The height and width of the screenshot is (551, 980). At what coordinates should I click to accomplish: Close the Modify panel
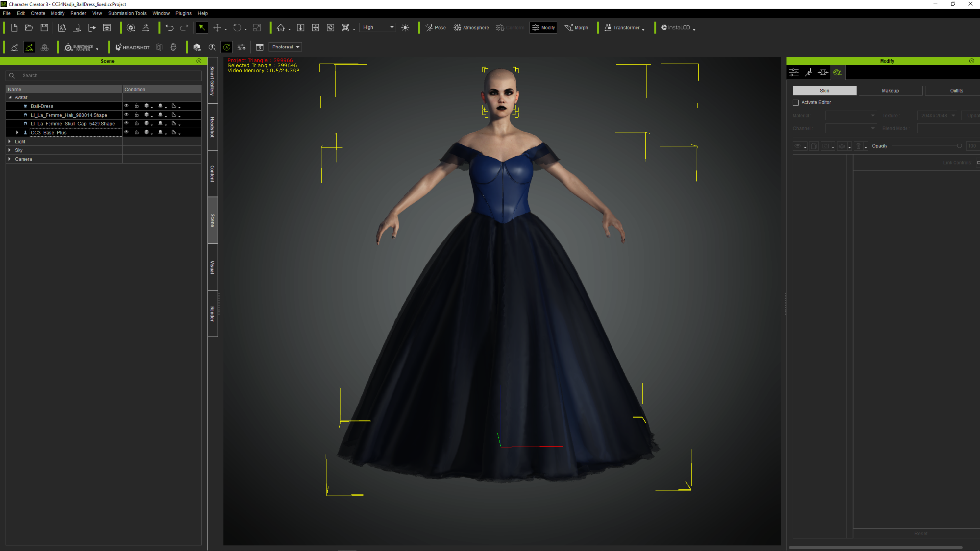click(x=972, y=61)
